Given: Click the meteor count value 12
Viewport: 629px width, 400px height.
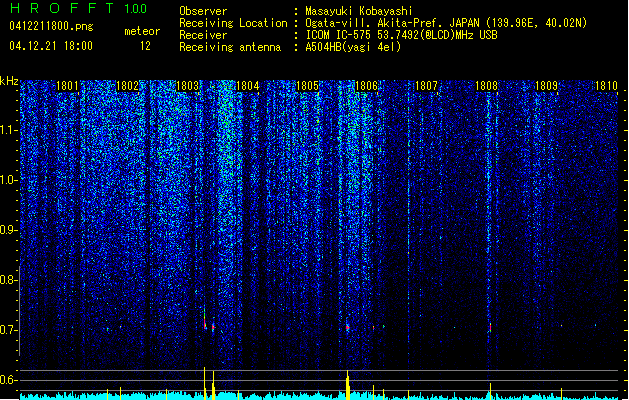Looking at the screenshot, I should pyautogui.click(x=145, y=46).
